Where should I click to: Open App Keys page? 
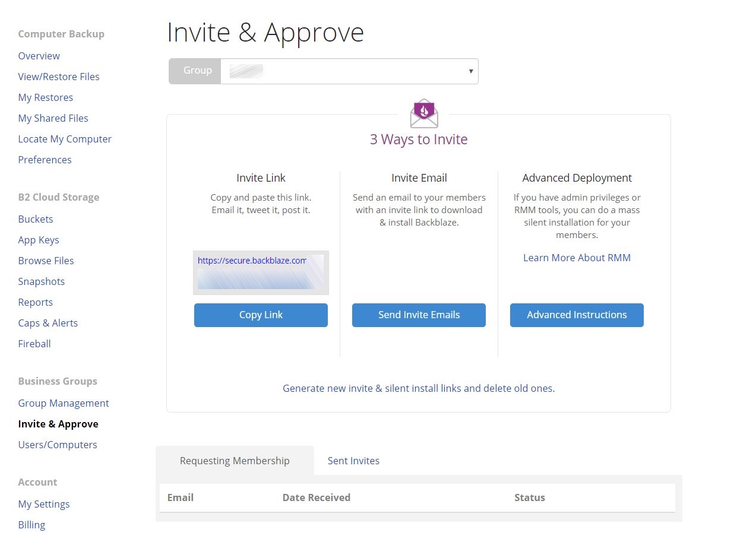pyautogui.click(x=39, y=240)
